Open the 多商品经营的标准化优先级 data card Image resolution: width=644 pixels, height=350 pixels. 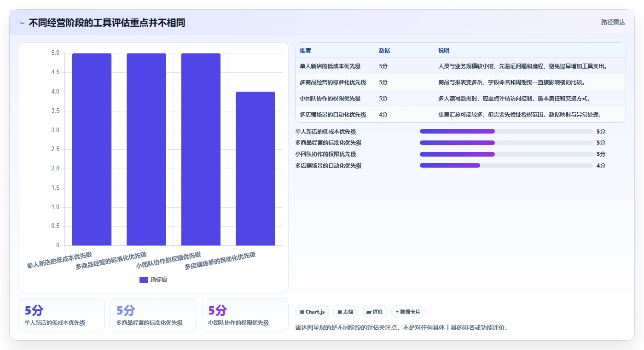[x=153, y=315]
